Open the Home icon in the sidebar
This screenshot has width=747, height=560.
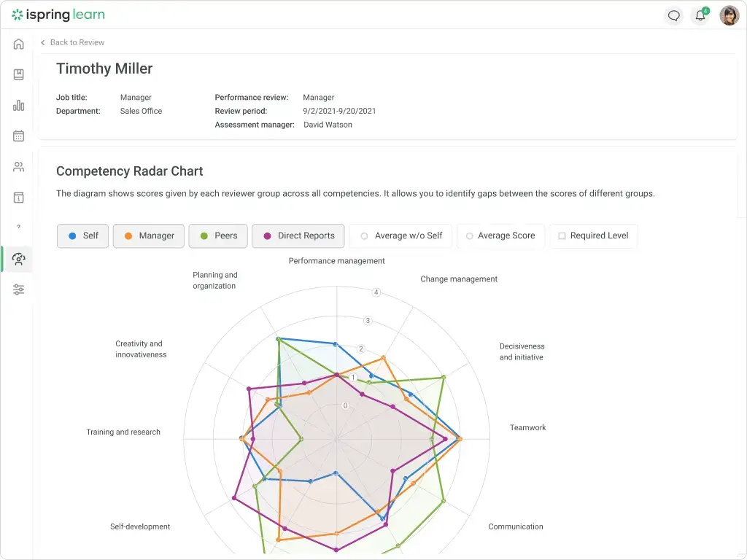[x=18, y=44]
